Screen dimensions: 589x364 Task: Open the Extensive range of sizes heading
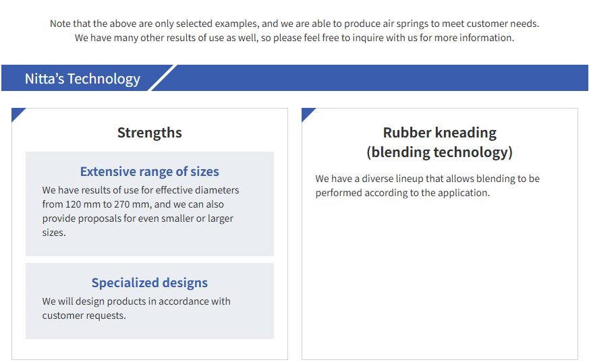pos(149,171)
